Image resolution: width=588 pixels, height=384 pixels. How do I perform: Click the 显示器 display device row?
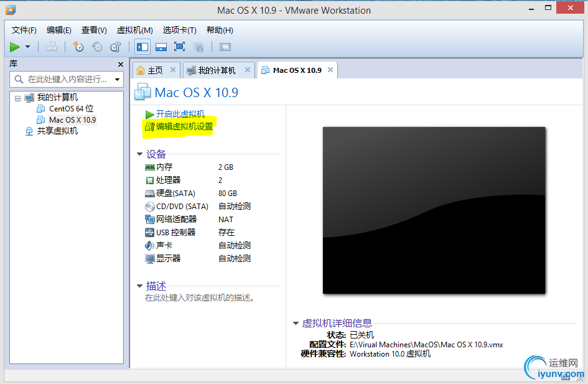(x=198, y=258)
